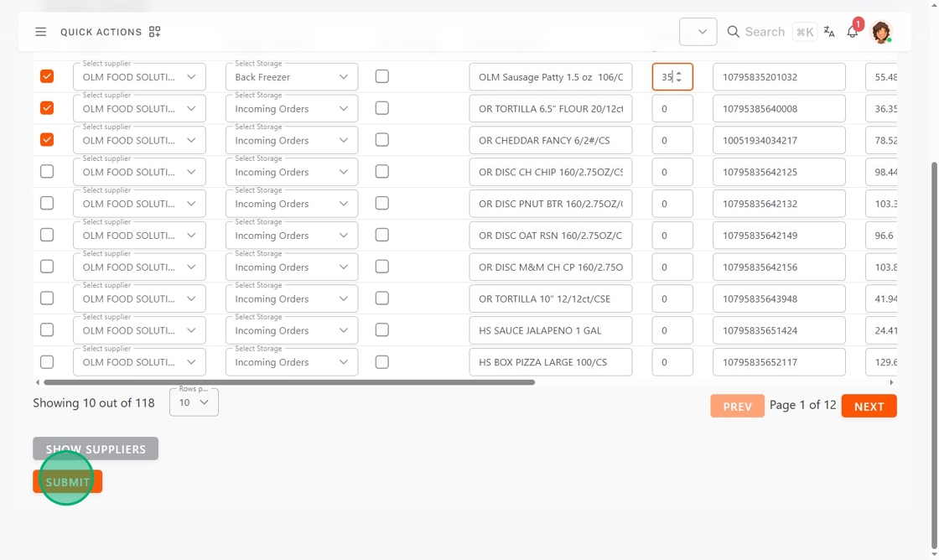
Task: Click the SUBMIT button
Action: (x=68, y=481)
